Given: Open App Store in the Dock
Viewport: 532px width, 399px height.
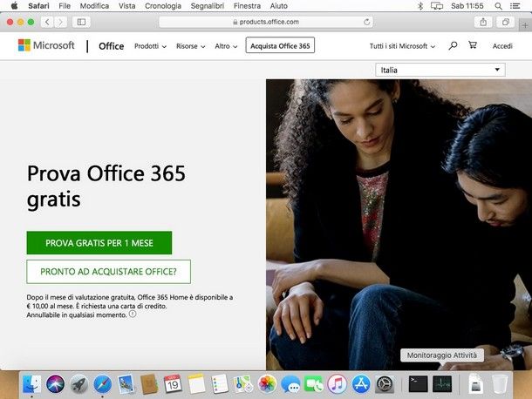Looking at the screenshot, I should pyautogui.click(x=361, y=384).
